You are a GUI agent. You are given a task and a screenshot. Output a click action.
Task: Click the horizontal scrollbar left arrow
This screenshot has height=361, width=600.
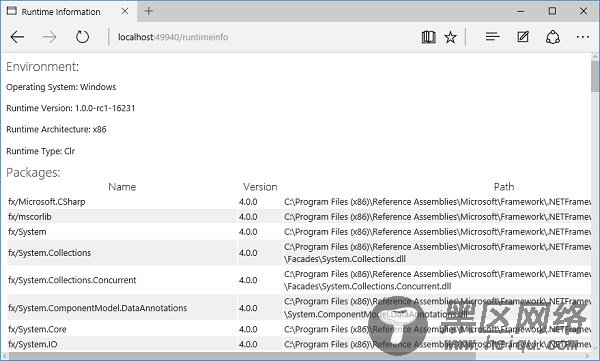tap(4, 356)
